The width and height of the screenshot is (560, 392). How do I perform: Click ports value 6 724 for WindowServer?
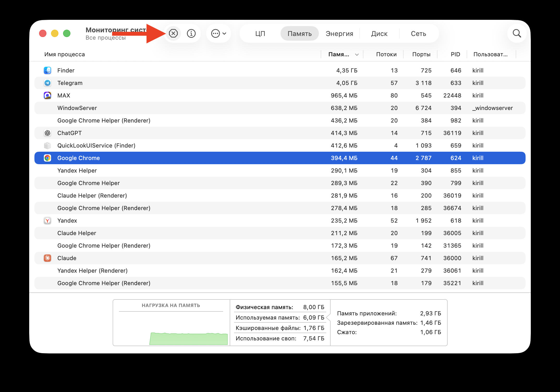(x=423, y=108)
